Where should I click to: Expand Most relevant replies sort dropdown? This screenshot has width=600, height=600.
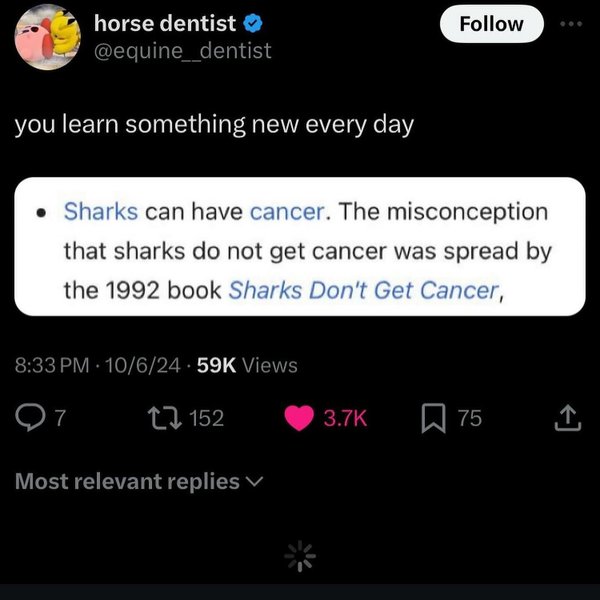pos(139,481)
